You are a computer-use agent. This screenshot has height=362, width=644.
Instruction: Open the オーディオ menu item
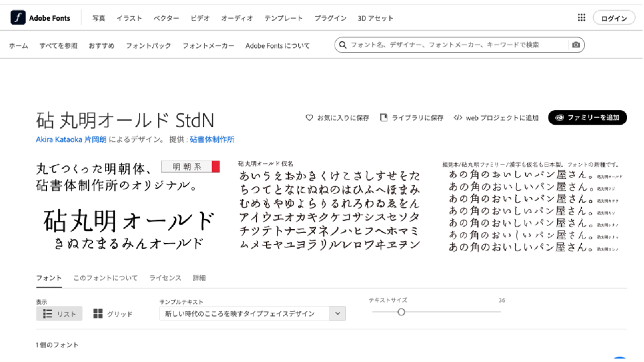pos(237,18)
